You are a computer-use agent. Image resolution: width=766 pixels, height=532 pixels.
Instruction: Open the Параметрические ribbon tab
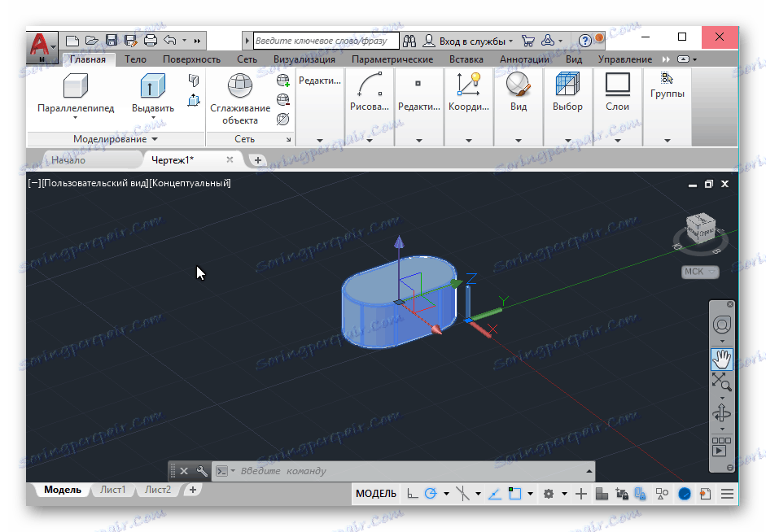(x=392, y=59)
